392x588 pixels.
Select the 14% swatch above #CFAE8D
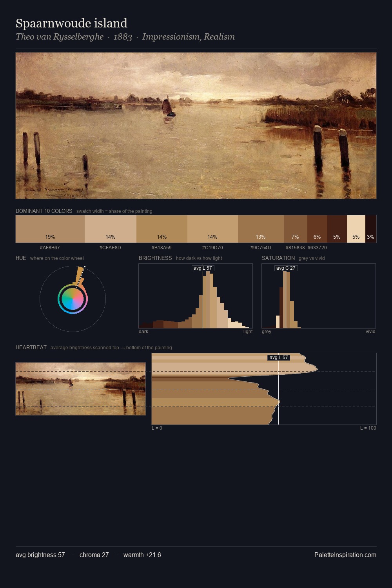point(111,229)
